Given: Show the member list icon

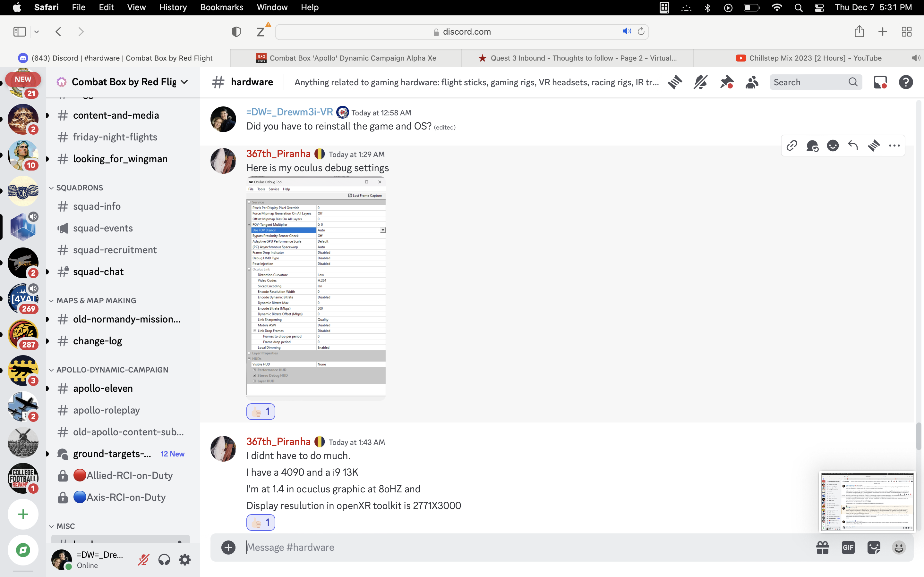Looking at the screenshot, I should pos(752,82).
